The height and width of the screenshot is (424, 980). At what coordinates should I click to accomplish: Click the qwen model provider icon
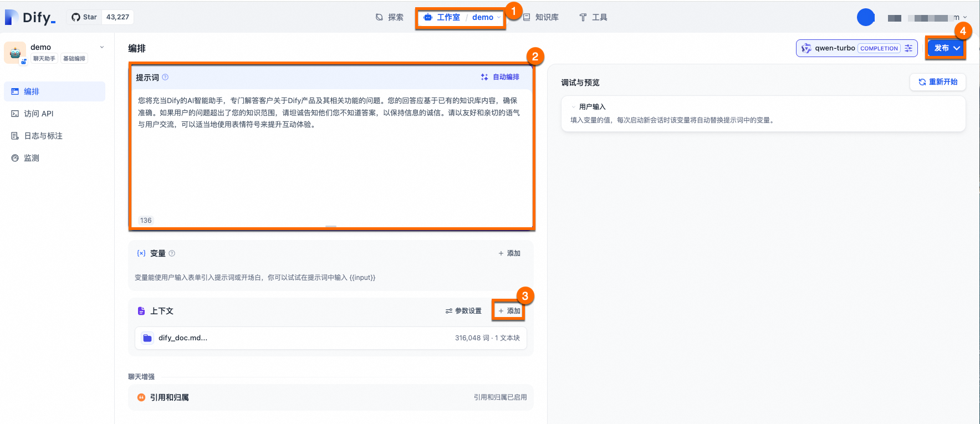(x=806, y=48)
